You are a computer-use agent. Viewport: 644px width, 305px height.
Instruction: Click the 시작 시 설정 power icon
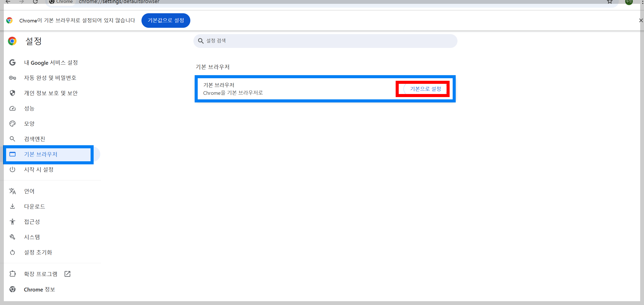click(x=12, y=169)
